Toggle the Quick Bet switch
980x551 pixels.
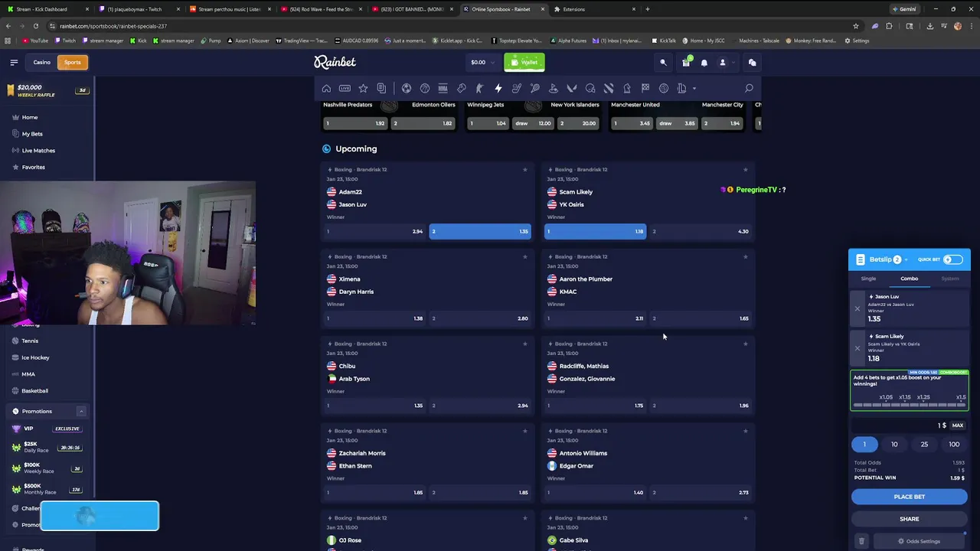click(x=952, y=259)
